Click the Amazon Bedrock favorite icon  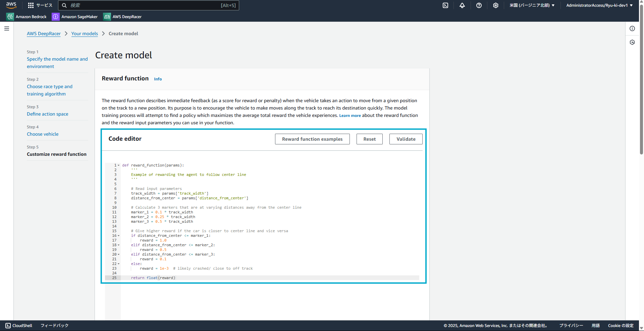(x=10, y=17)
